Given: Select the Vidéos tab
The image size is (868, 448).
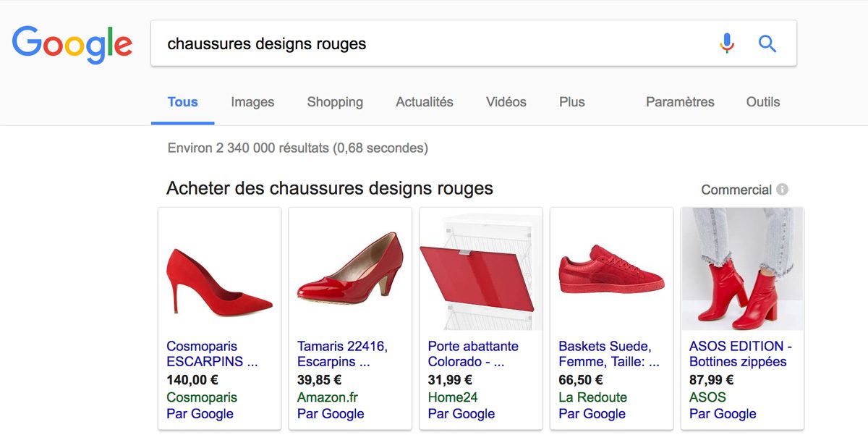Looking at the screenshot, I should pyautogui.click(x=506, y=102).
